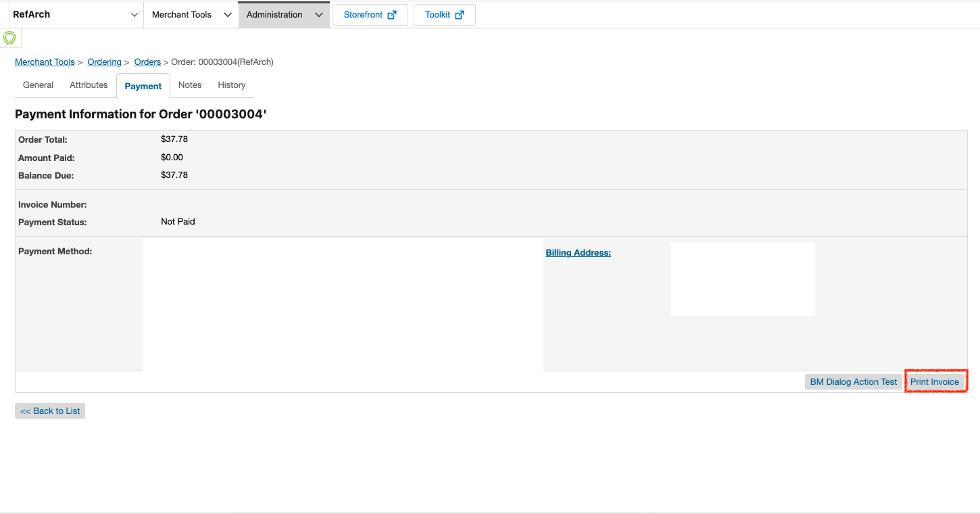Go to Ordering breadcrumb link

click(104, 62)
